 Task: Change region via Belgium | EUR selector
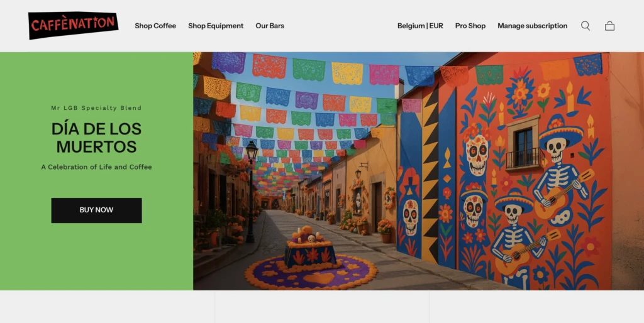420,26
